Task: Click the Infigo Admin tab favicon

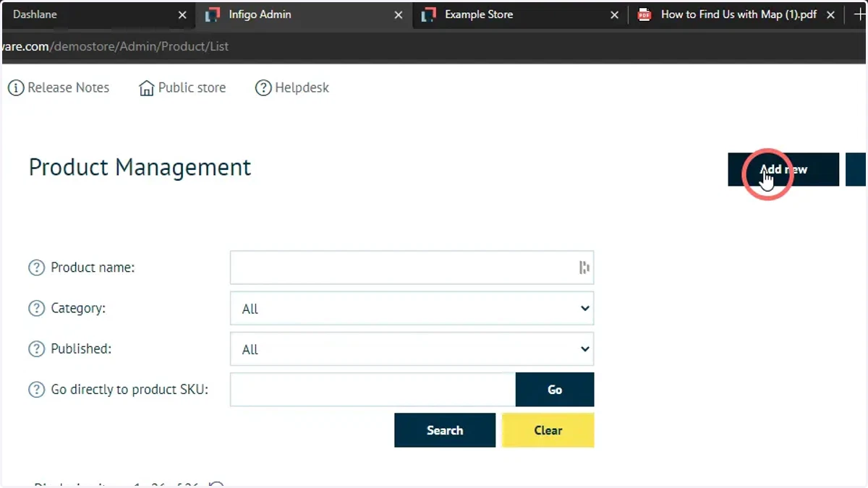Action: click(213, 14)
